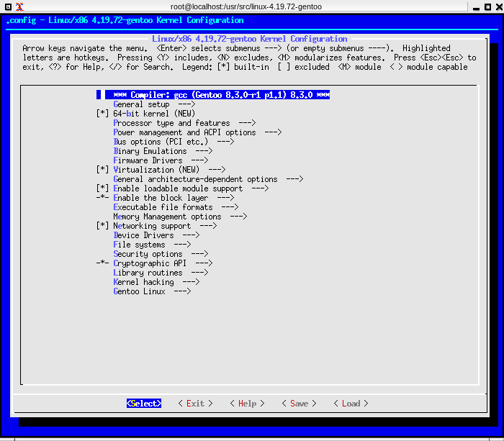Viewport: 504px width, 441px height.
Task: Click the Exit button
Action: (195, 404)
